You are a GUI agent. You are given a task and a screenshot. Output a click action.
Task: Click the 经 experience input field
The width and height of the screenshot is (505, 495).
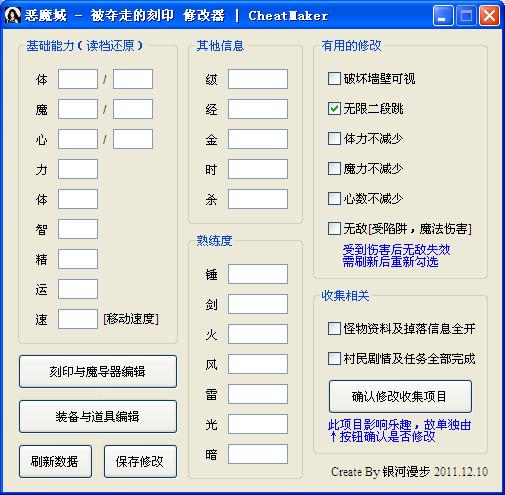point(258,109)
